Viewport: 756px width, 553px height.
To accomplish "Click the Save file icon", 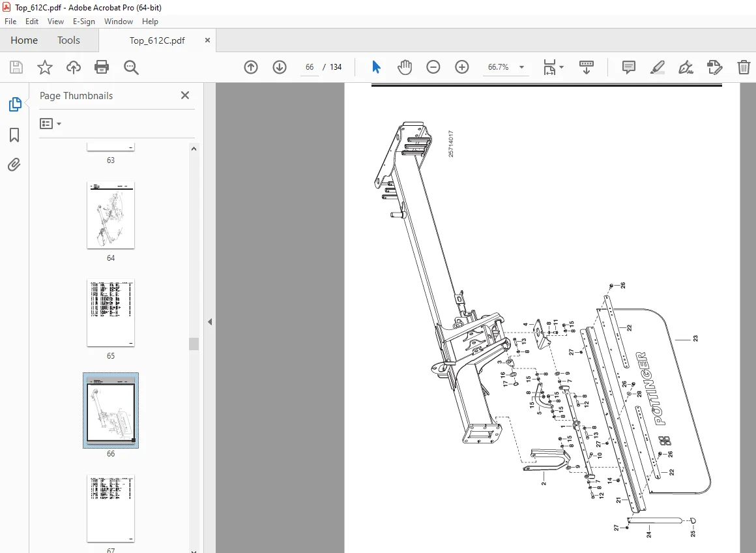I will coord(16,67).
